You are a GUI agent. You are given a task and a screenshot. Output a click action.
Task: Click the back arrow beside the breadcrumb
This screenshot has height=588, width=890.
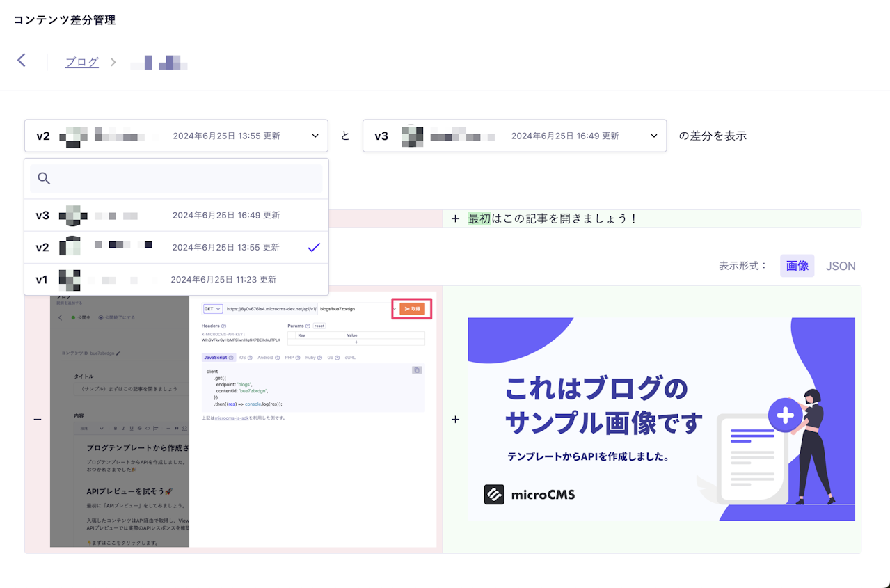pos(22,61)
